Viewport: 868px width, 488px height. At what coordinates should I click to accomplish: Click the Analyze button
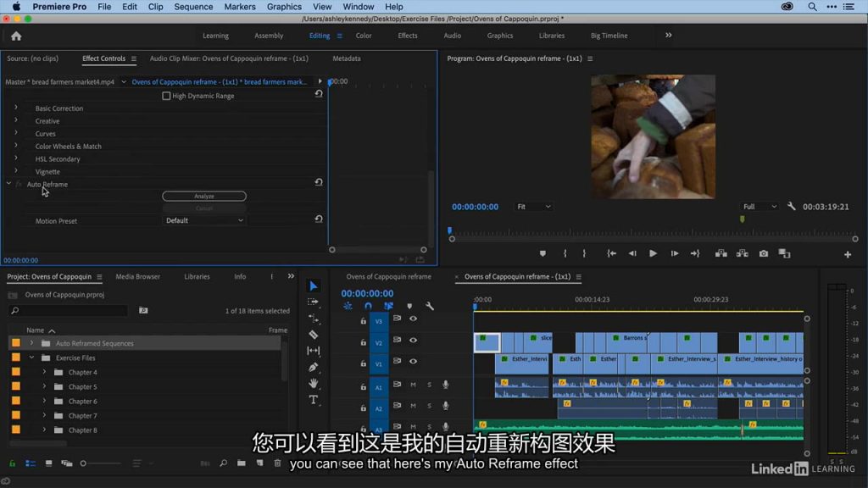tap(204, 196)
